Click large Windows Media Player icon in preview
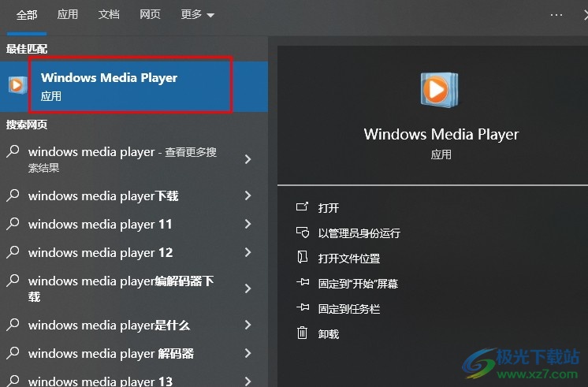The height and width of the screenshot is (387, 588). pyautogui.click(x=439, y=90)
